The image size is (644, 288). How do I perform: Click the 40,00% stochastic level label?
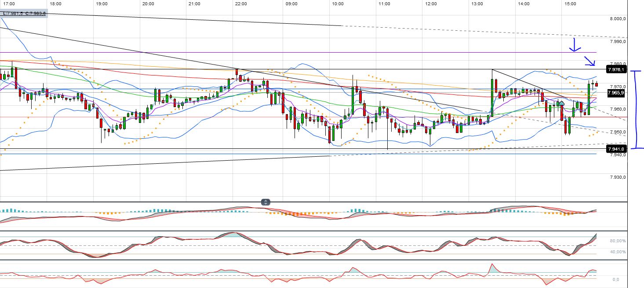pos(618,252)
